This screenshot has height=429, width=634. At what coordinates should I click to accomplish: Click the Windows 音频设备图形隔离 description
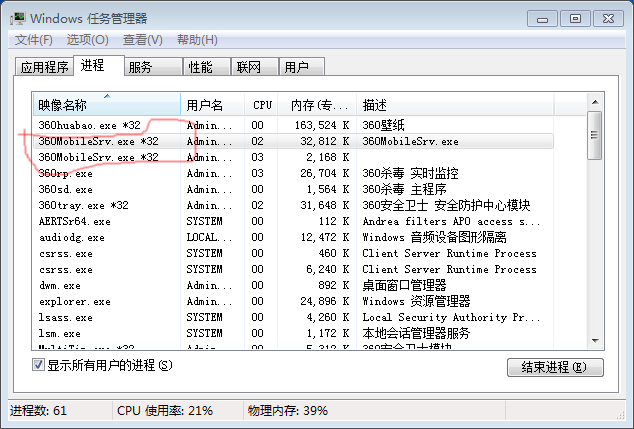click(x=434, y=237)
